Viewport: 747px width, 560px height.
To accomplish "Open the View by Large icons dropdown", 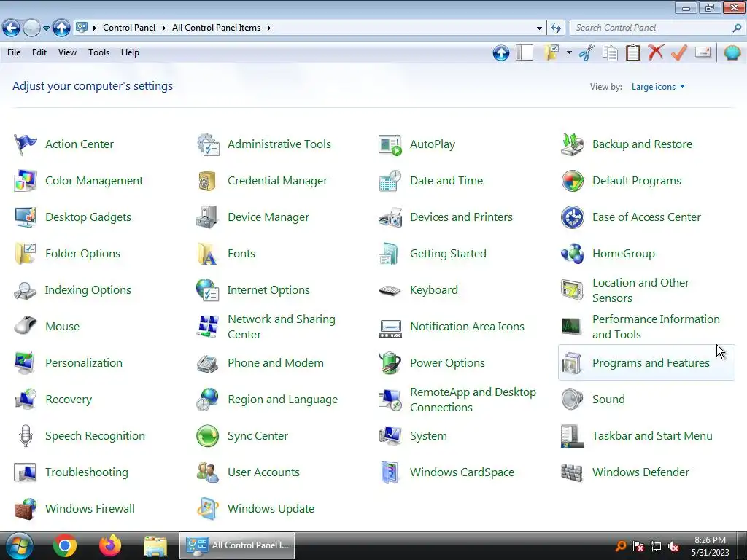I will [659, 87].
